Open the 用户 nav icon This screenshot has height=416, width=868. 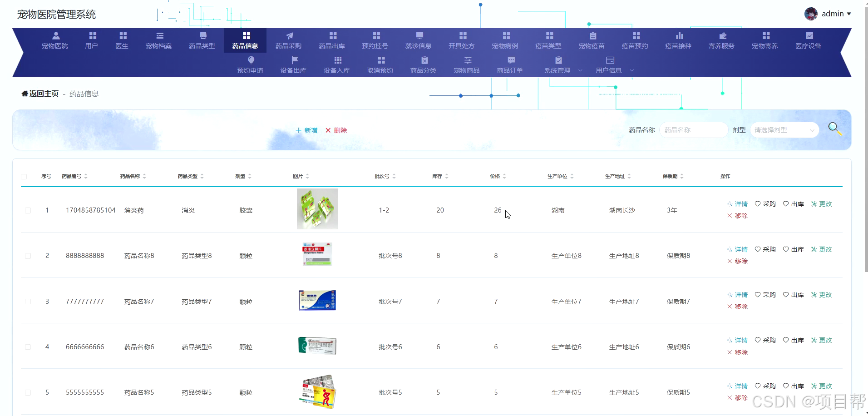pos(92,35)
